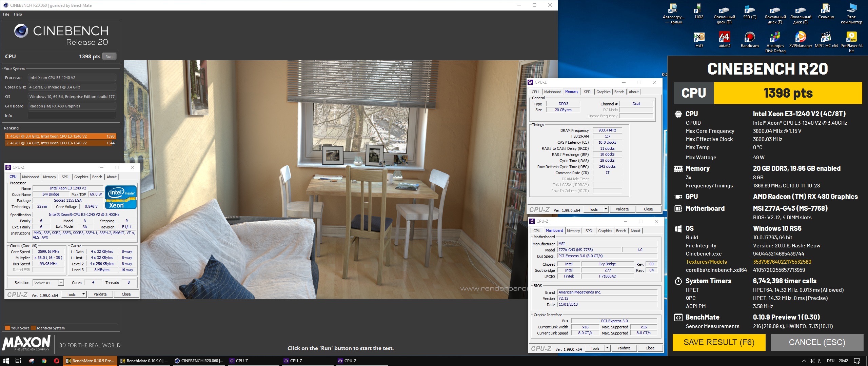Screen dimensions: 868x366
Task: Select CPU tab in Mainboard CPU-Z window
Action: (537, 231)
